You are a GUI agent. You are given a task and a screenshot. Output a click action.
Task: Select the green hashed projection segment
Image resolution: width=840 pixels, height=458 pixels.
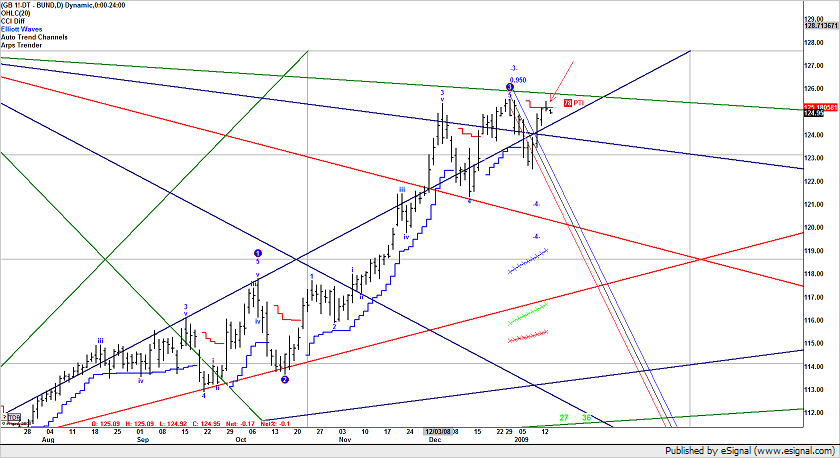(x=527, y=312)
